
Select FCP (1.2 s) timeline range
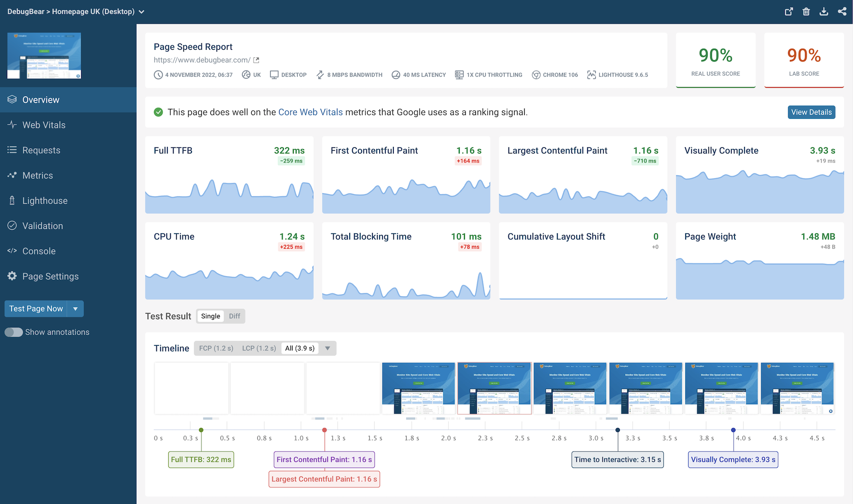tap(216, 348)
